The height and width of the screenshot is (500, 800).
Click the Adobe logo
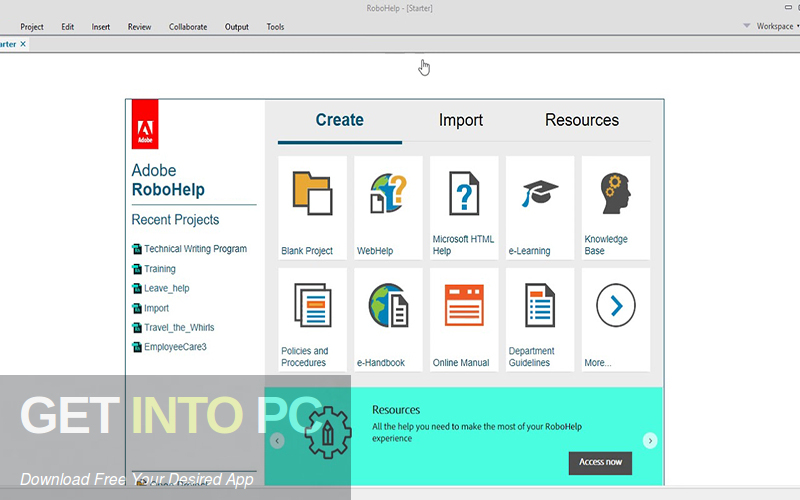click(145, 124)
